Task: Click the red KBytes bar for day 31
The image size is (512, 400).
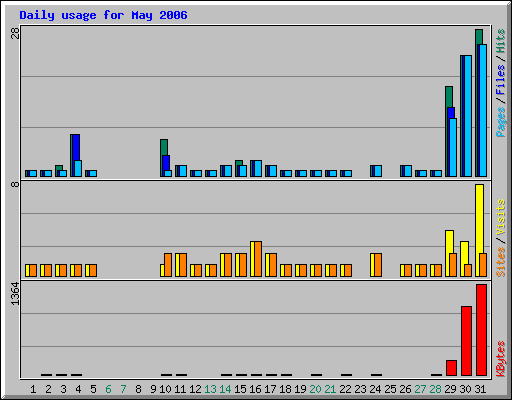Action: click(x=482, y=330)
